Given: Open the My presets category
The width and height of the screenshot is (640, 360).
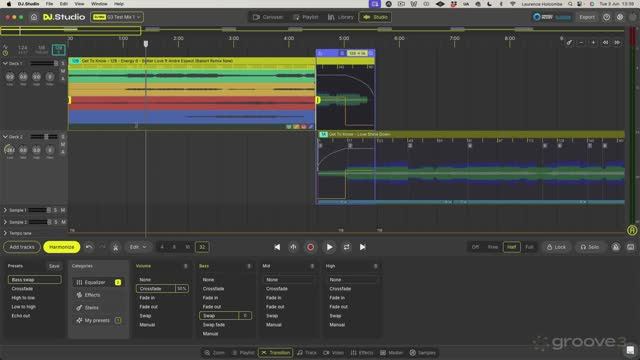Looking at the screenshot, I should point(97,320).
